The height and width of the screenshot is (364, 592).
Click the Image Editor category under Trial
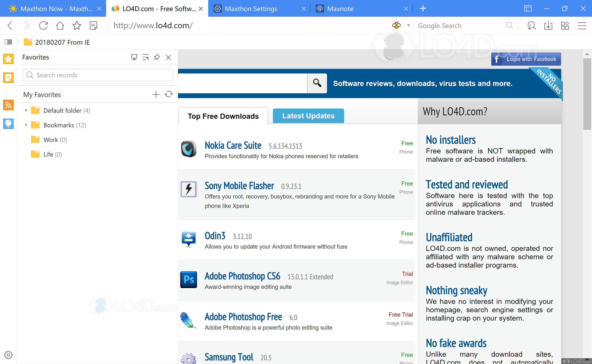pyautogui.click(x=399, y=282)
